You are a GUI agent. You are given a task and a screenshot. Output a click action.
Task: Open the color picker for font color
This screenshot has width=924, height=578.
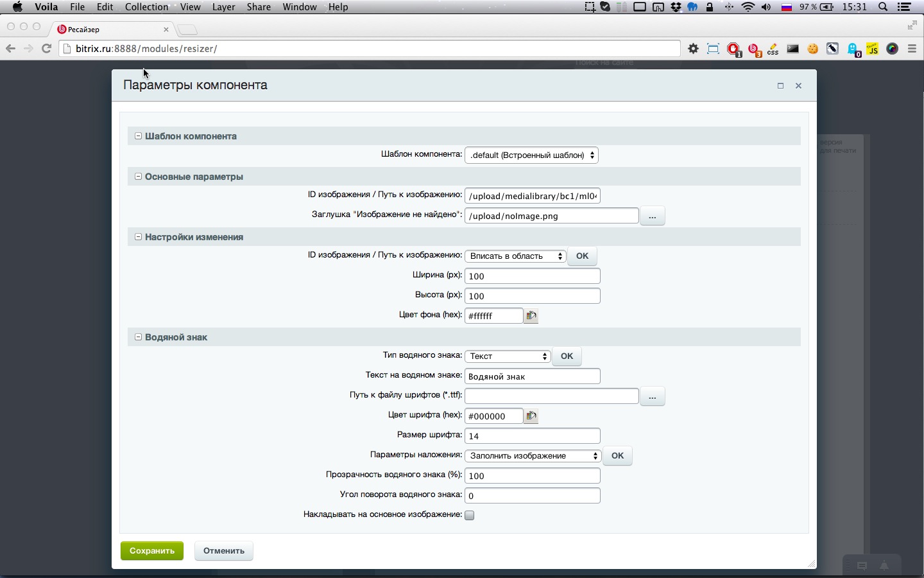coord(531,416)
